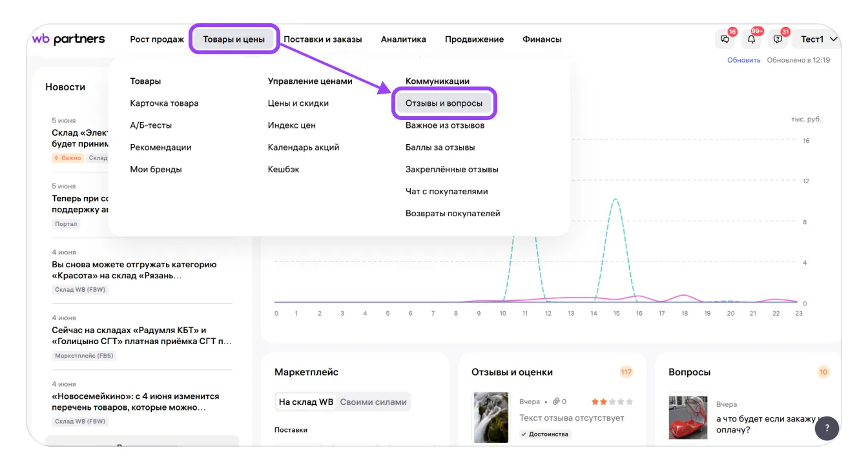This screenshot has width=868, height=470.
Task: Click the "Обновить" refresh link
Action: [744, 60]
